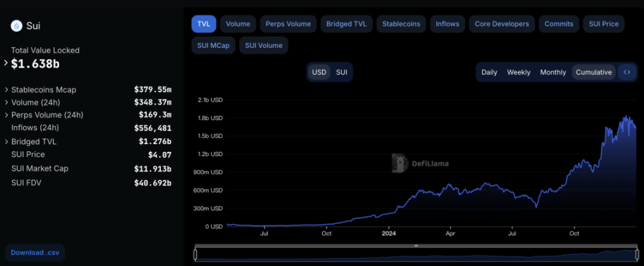Click the $40.692b FDV value
Screen dimensions: 644x266
tap(153, 183)
